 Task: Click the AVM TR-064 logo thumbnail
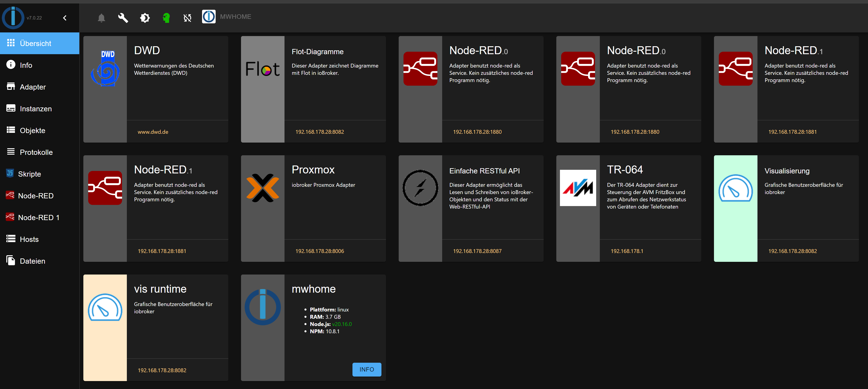click(x=578, y=188)
